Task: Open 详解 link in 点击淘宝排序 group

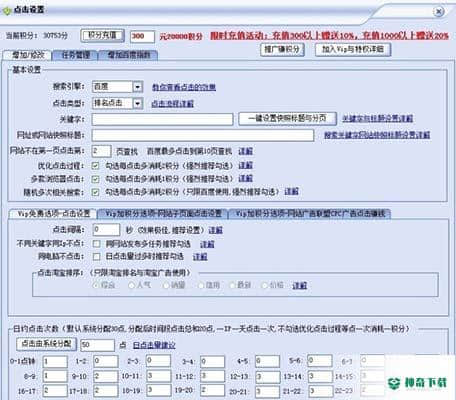Action: tap(299, 285)
